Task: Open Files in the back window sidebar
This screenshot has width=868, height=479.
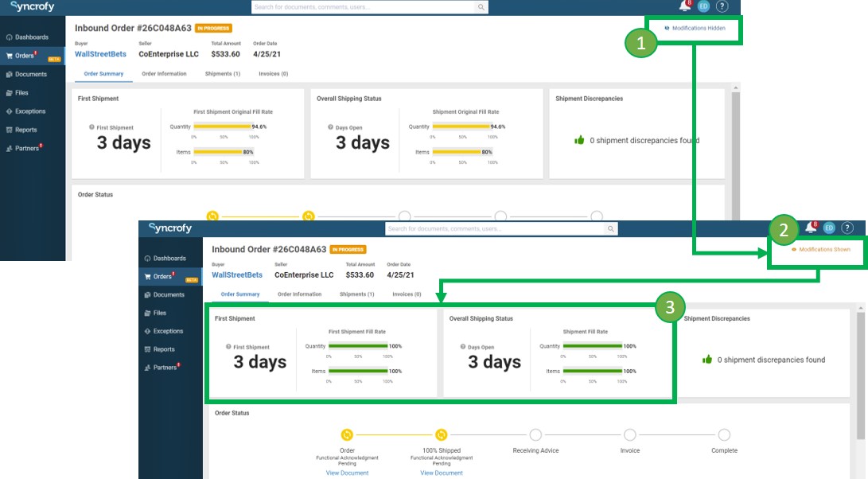Action: 18,93
